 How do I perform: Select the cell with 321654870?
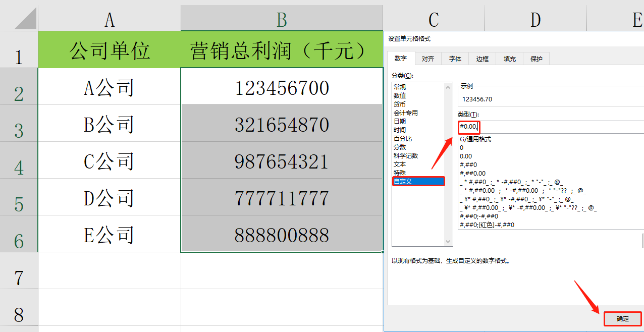coord(282,123)
